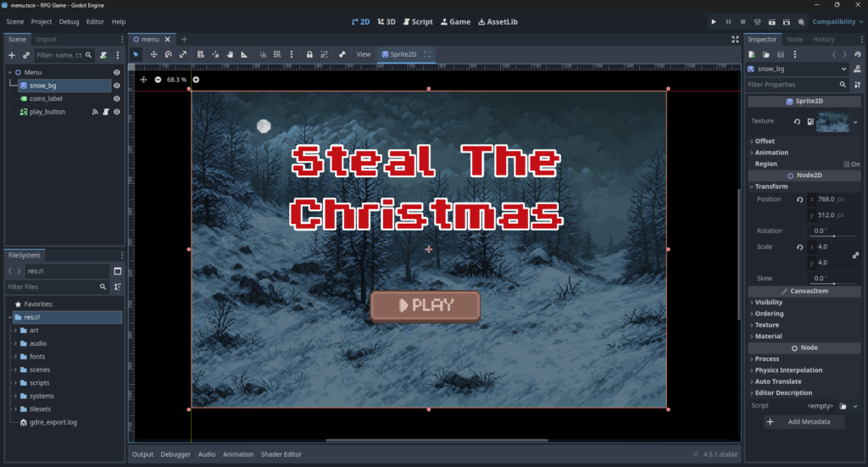The width and height of the screenshot is (868, 467).
Task: Attach a script using the scroll icon
Action: (x=103, y=54)
